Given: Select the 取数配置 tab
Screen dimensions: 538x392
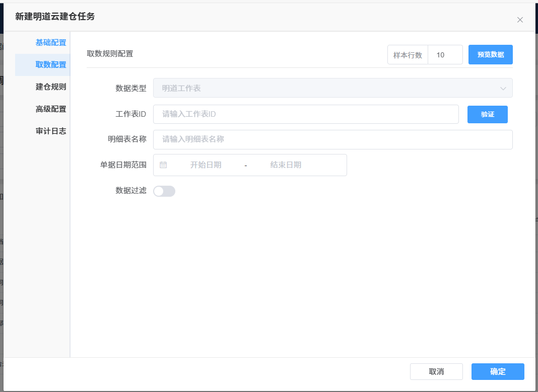Looking at the screenshot, I should [x=50, y=65].
